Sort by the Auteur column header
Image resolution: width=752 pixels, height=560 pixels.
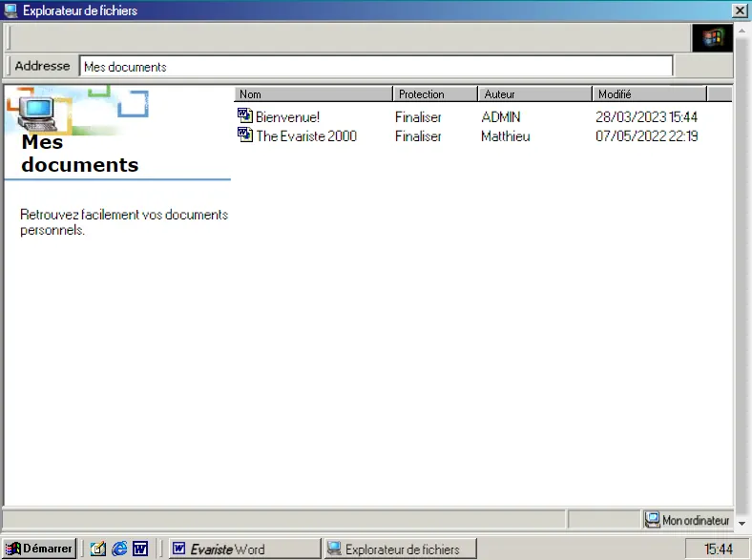click(x=534, y=94)
